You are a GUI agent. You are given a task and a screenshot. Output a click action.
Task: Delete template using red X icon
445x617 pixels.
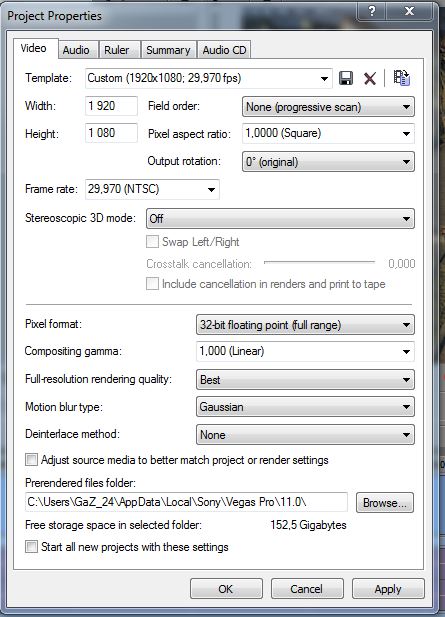[369, 78]
